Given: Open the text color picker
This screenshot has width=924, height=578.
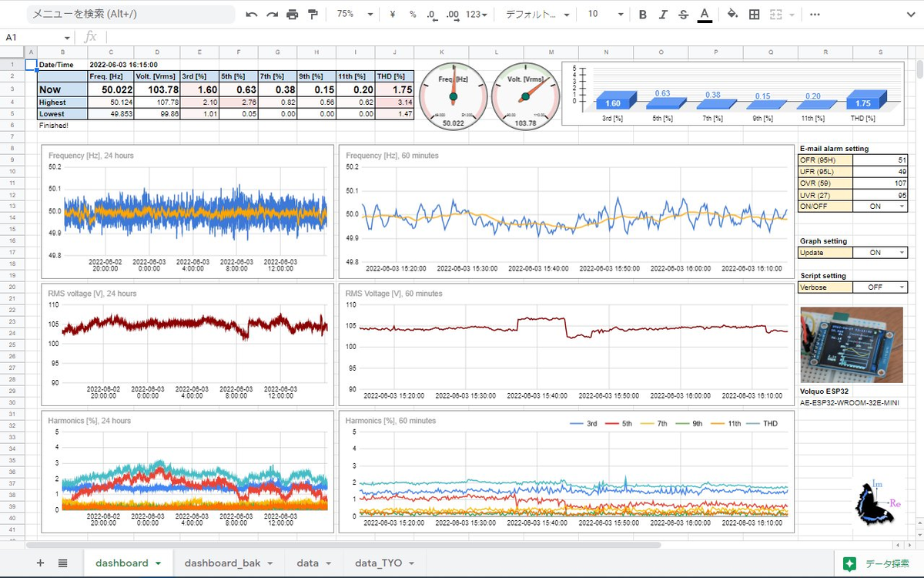Looking at the screenshot, I should tap(704, 15).
